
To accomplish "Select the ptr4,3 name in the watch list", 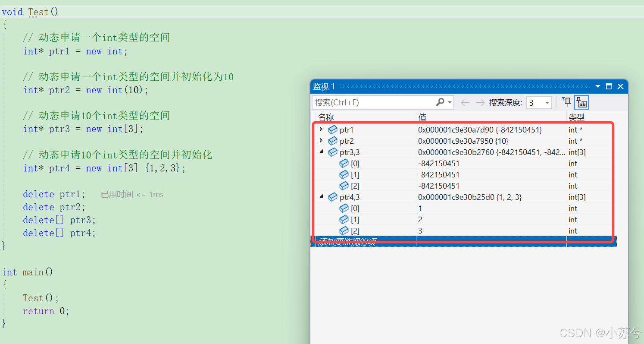I will [350, 197].
